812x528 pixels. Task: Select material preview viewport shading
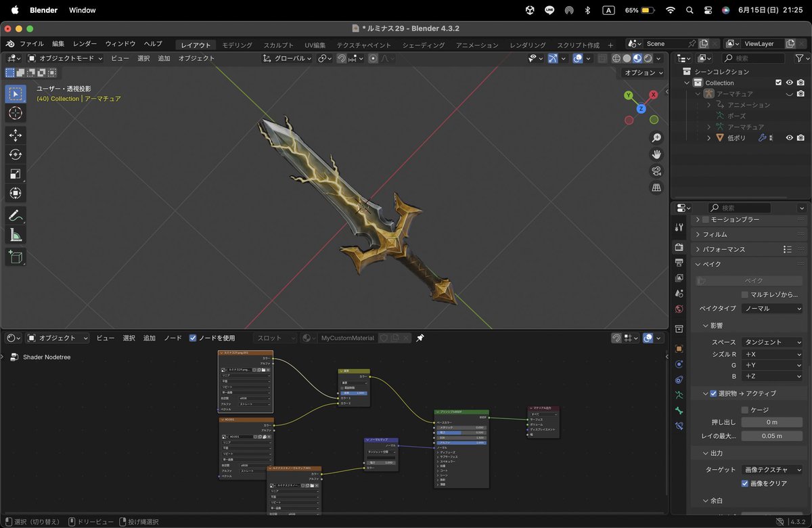637,58
